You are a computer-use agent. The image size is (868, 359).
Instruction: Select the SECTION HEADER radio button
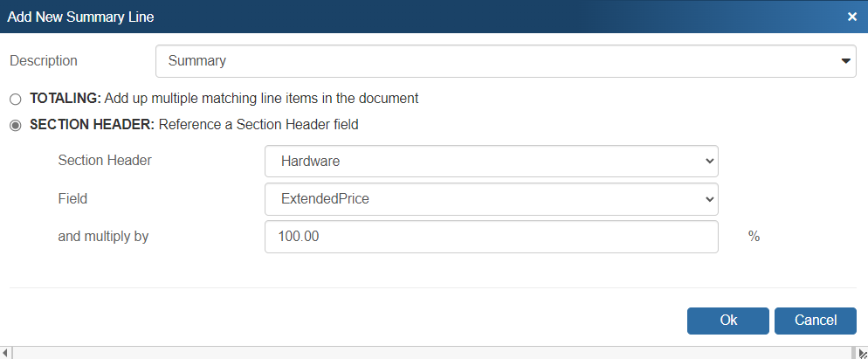coord(15,126)
